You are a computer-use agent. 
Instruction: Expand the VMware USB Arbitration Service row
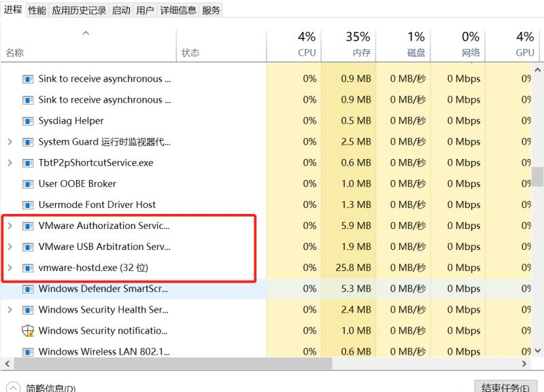tap(10, 247)
